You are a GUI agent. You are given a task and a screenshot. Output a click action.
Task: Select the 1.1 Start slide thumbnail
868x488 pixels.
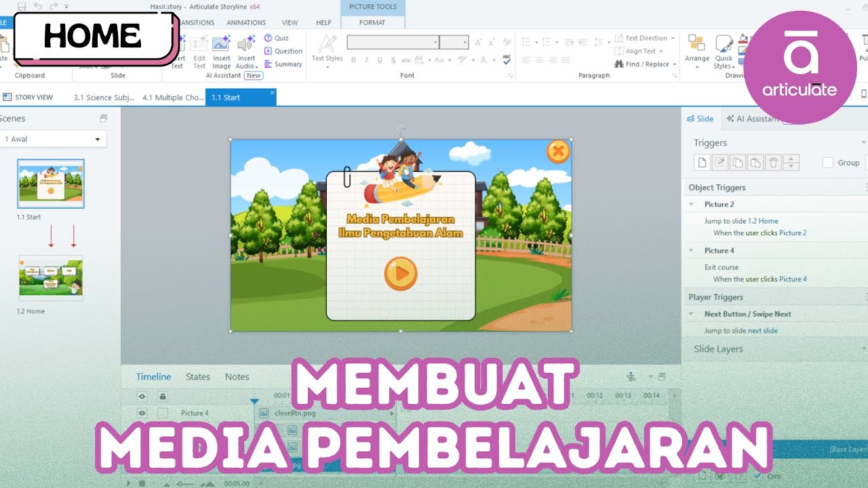[51, 184]
